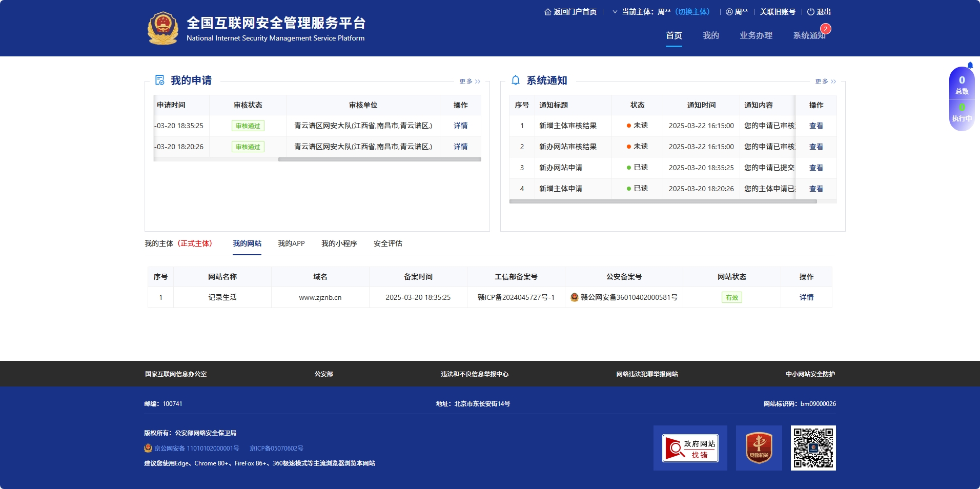Click the bell icon next to 系统通知 heading
This screenshot has width=980, height=489.
click(516, 80)
